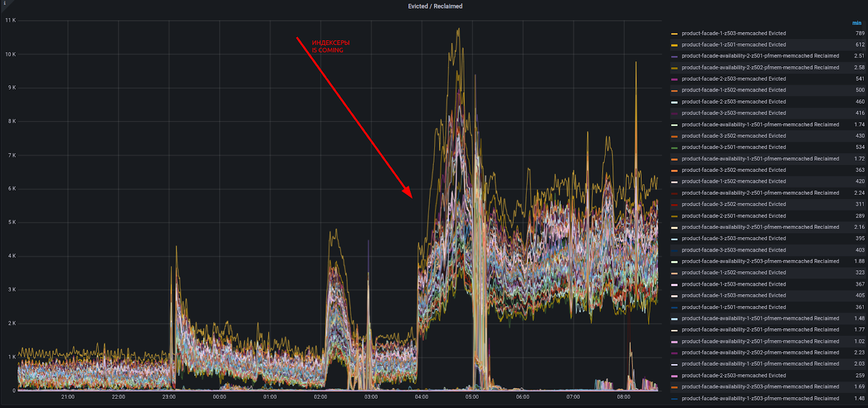Image resolution: width=868 pixels, height=408 pixels.
Task: Select availability-2-z502-pfmem Reclaimed label with min 2.58
Action: tap(761, 67)
